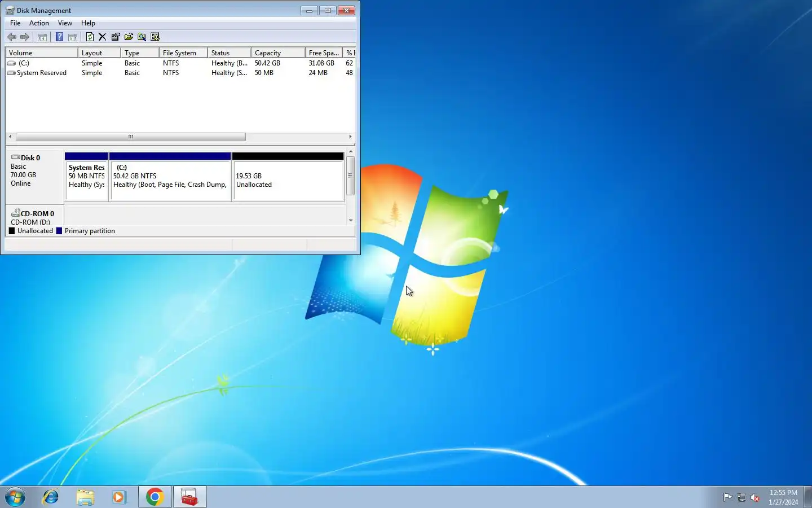Image resolution: width=812 pixels, height=508 pixels.
Task: Select the (C:) 50.42 GB NTFS partition block
Action: coord(170,177)
